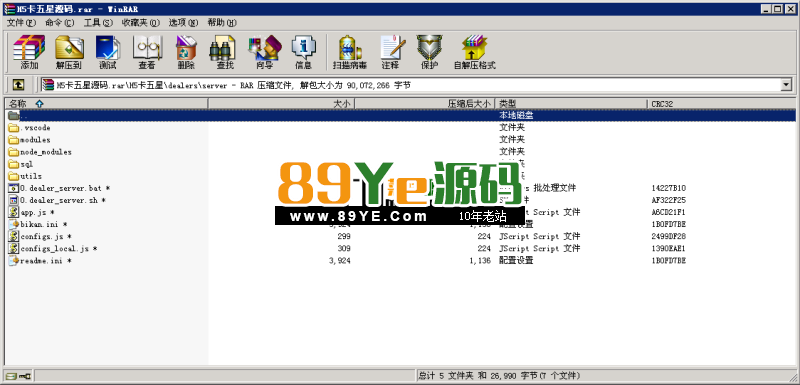Launch the 向导 (Wizard) tool

tap(264, 52)
